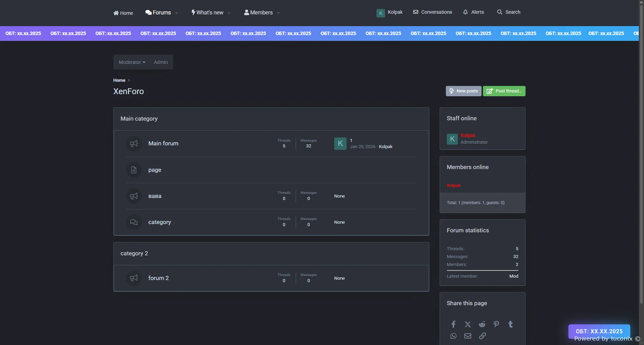
Task: Open the Facebook share icon
Action: pos(453,324)
